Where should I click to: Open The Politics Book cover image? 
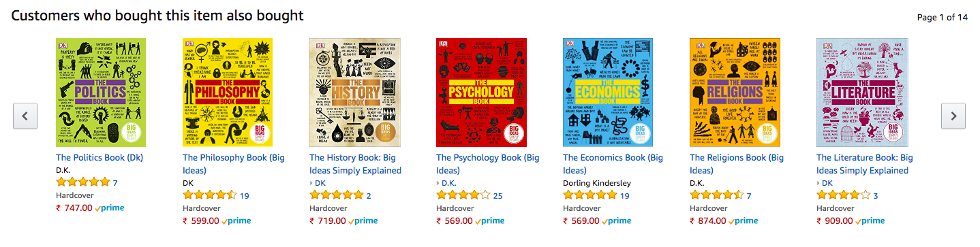pos(101,93)
